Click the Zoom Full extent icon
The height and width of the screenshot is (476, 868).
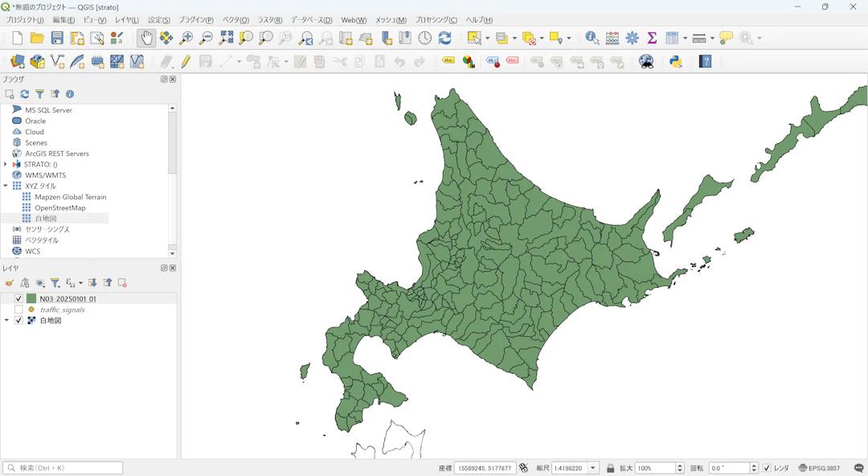[x=227, y=38]
